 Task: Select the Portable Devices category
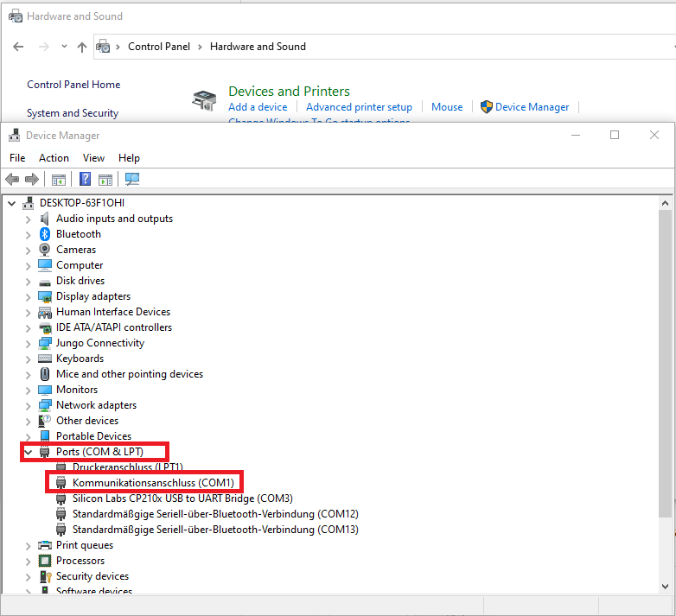tap(93, 436)
